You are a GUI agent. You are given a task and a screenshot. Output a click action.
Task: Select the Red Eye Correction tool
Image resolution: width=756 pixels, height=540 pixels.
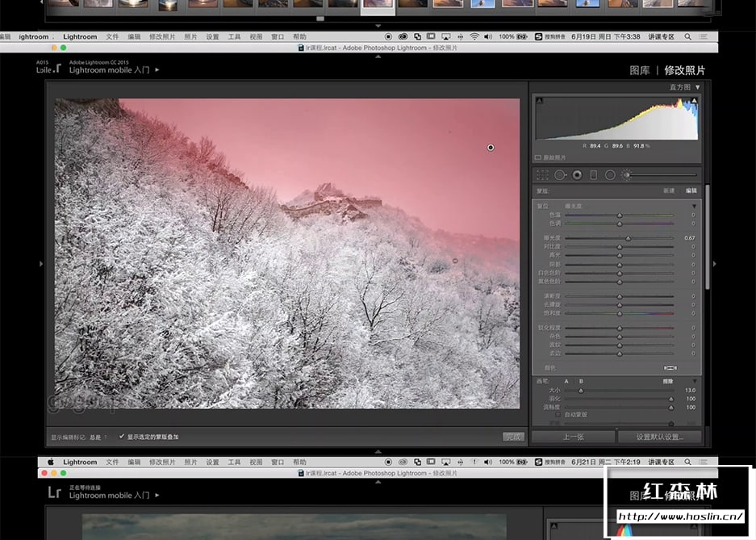tap(577, 175)
